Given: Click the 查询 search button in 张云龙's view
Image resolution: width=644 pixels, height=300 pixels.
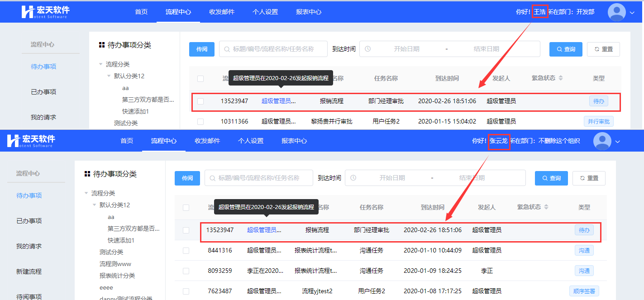Looking at the screenshot, I should 551,178.
